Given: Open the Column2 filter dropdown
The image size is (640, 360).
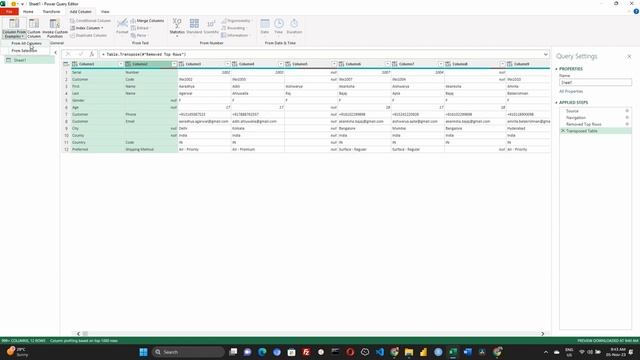Looking at the screenshot, I should 174,64.
